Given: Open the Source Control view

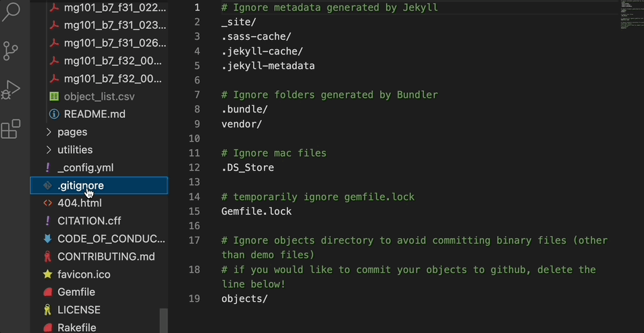Looking at the screenshot, I should [x=11, y=51].
